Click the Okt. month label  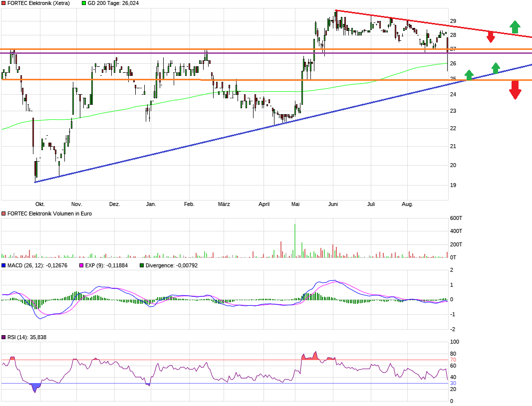pyautogui.click(x=41, y=204)
